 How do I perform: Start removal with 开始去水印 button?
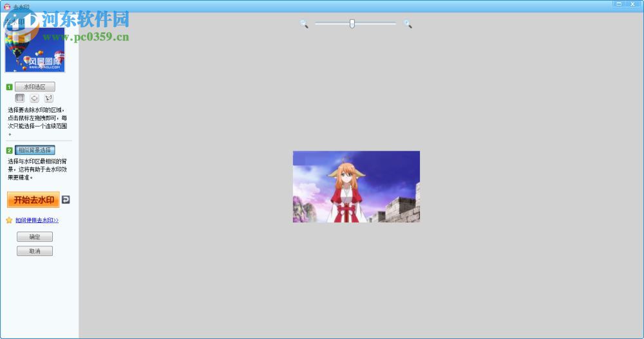pyautogui.click(x=33, y=200)
